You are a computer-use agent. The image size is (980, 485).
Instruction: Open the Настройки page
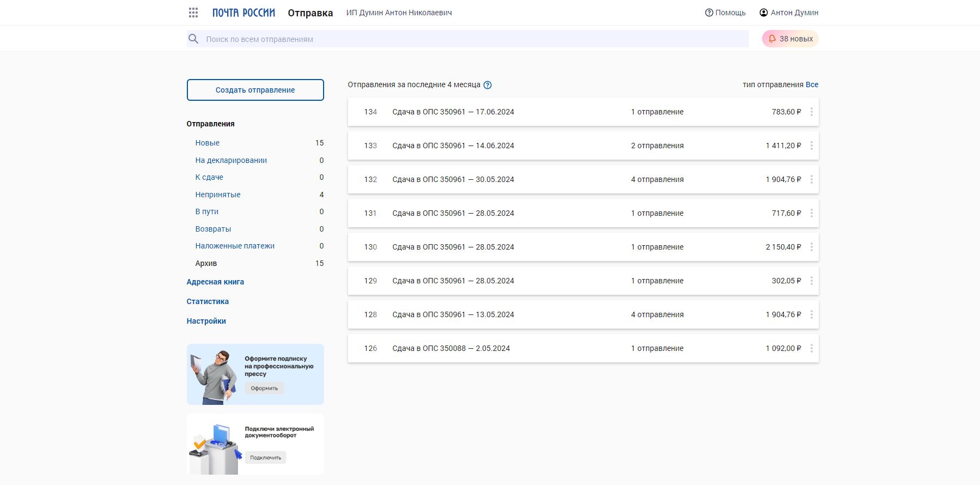206,321
